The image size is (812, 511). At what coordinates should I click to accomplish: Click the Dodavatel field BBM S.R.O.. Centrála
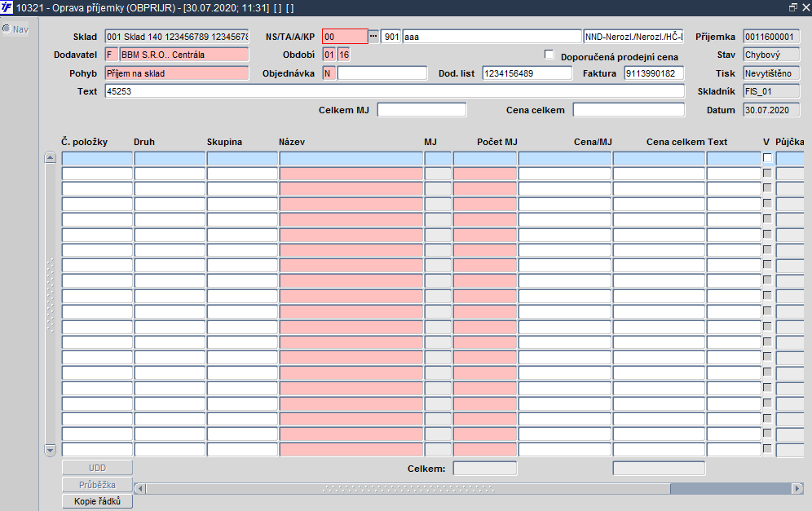pos(183,55)
